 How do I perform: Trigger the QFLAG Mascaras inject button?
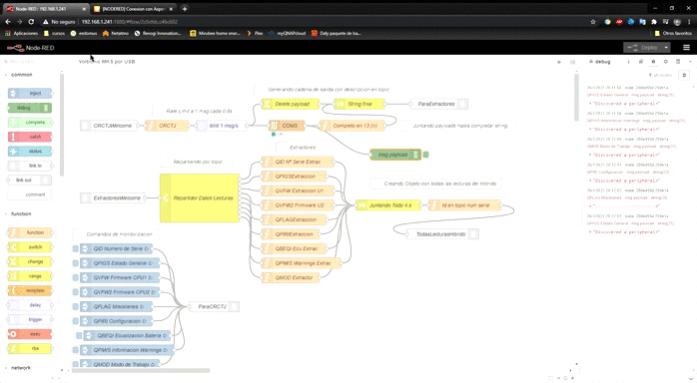(76, 307)
